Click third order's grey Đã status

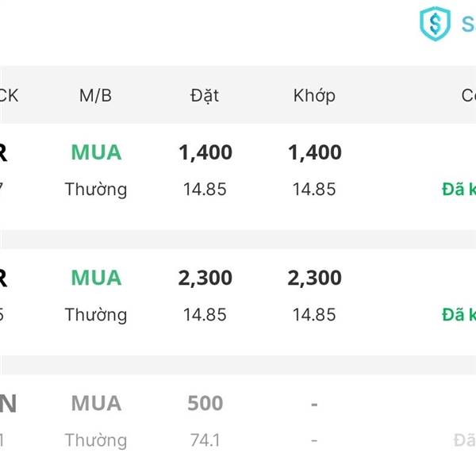coord(464,440)
